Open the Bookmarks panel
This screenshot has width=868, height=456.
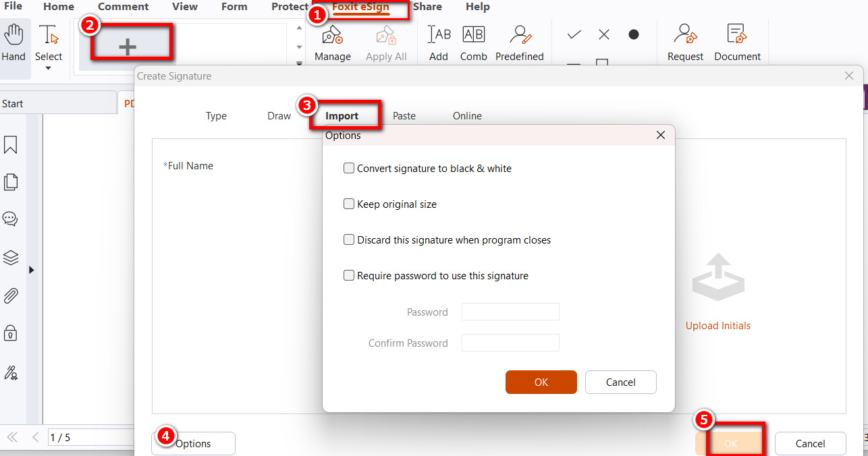point(15,144)
